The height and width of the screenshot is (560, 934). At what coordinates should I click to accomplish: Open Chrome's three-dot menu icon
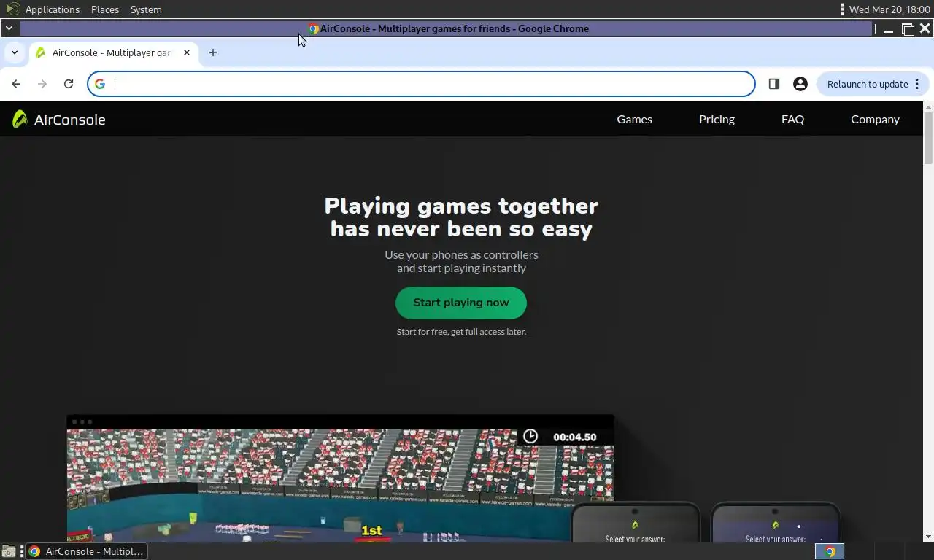pos(917,84)
